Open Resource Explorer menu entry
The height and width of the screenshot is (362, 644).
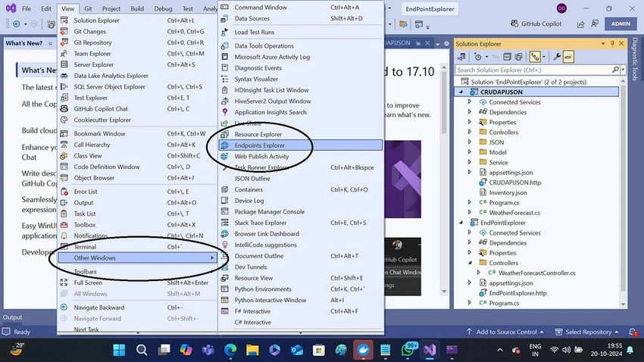[x=301, y=134]
